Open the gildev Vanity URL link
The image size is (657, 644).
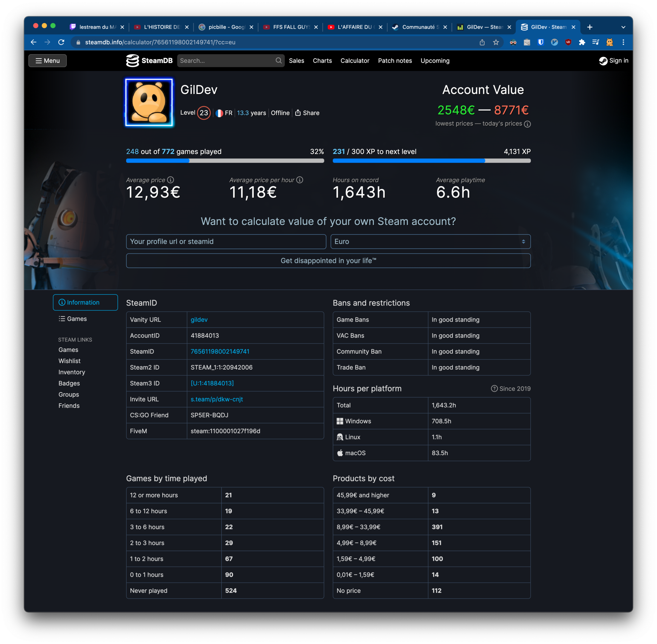click(x=199, y=320)
